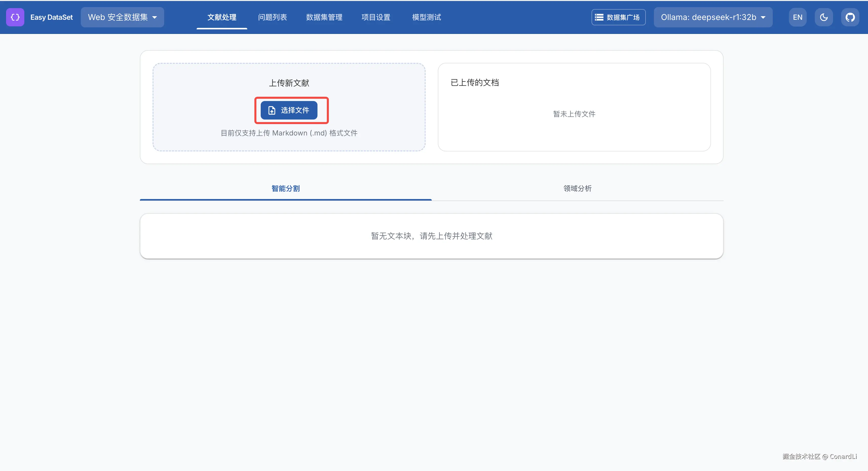This screenshot has height=471, width=868.
Task: Switch language with EN button
Action: (x=797, y=17)
